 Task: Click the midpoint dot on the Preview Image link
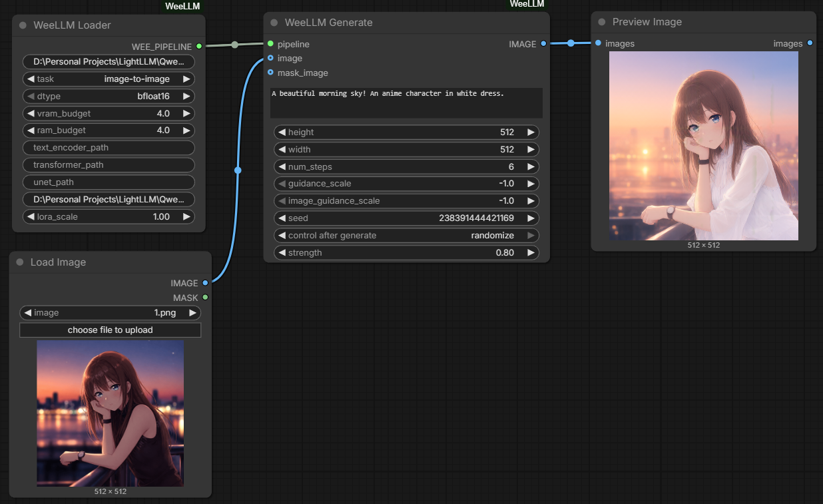(571, 43)
